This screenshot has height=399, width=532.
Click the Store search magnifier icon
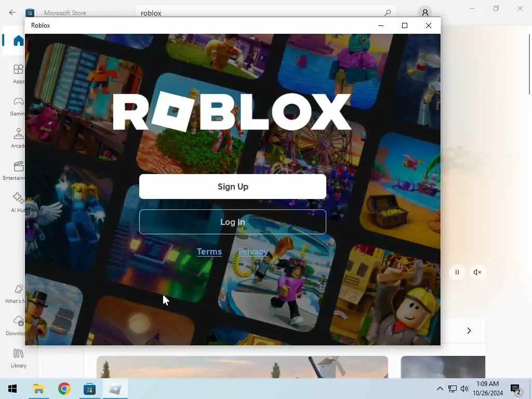tap(388, 13)
